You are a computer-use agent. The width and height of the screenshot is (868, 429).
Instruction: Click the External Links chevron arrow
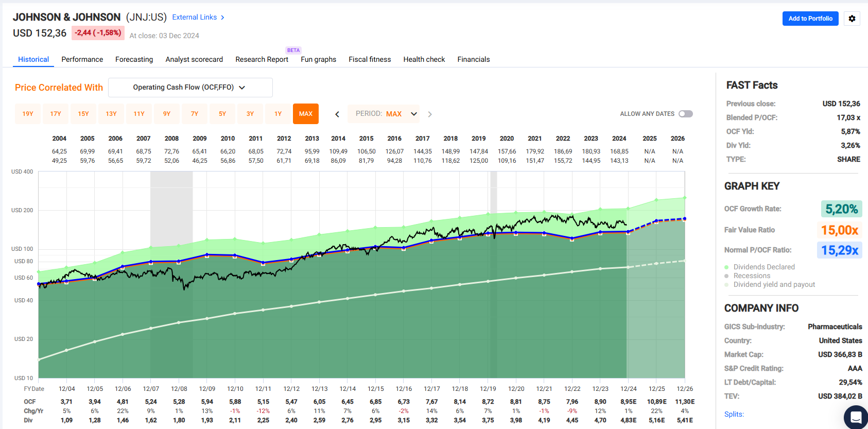tap(222, 18)
